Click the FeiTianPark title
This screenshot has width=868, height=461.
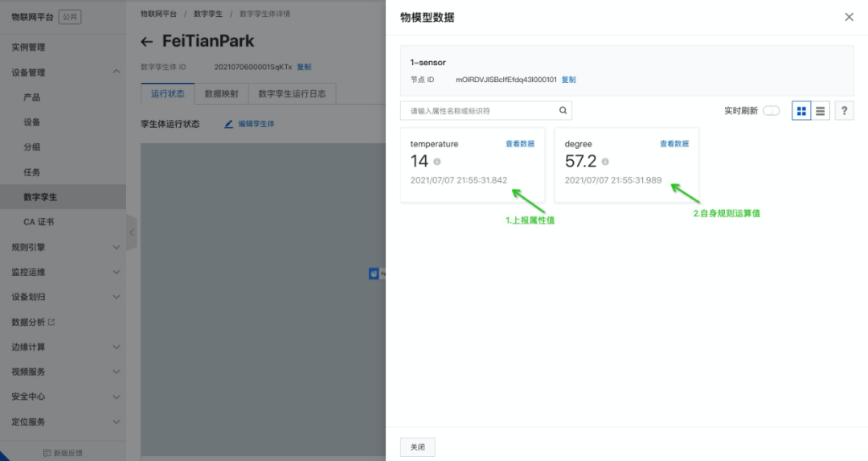[x=208, y=41]
